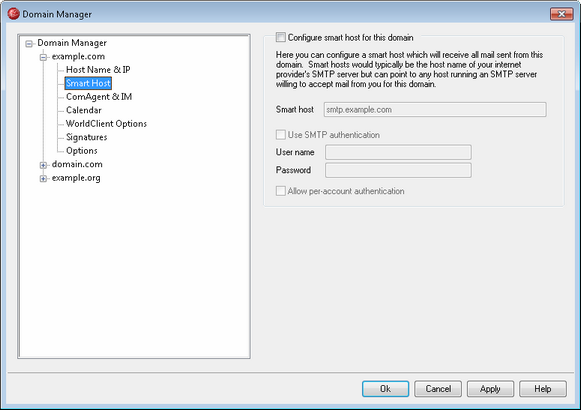Check Allow per-account authentication
The width and height of the screenshot is (581, 410).
[280, 191]
